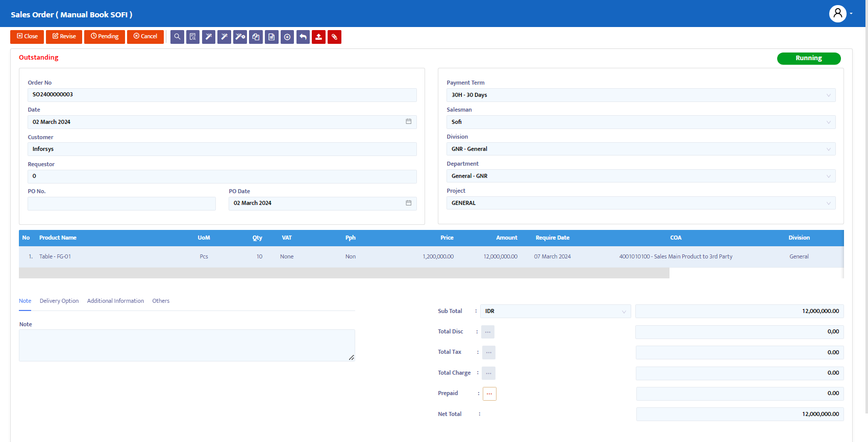Expand the Department dropdown
This screenshot has width=868, height=442.
641,176
